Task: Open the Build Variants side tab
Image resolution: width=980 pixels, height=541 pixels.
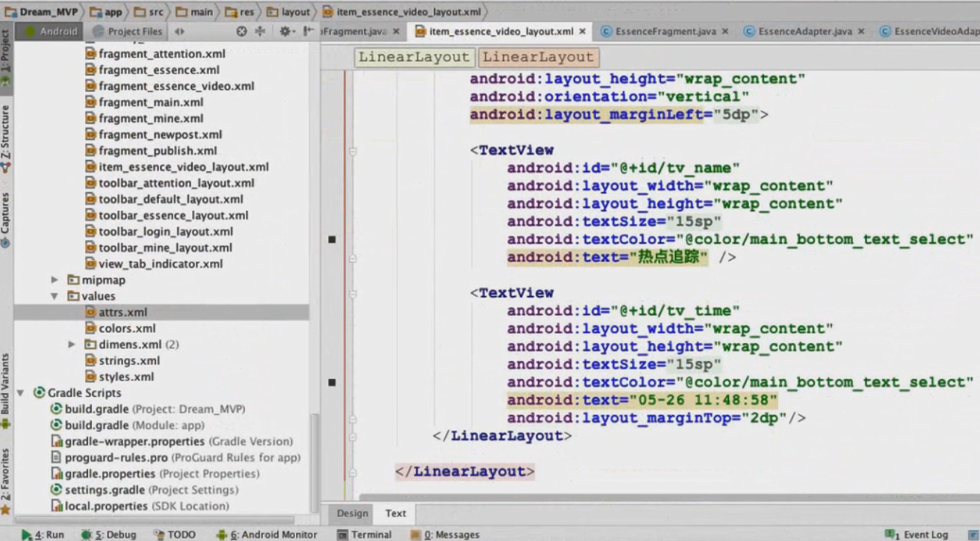Action: click(x=6, y=390)
